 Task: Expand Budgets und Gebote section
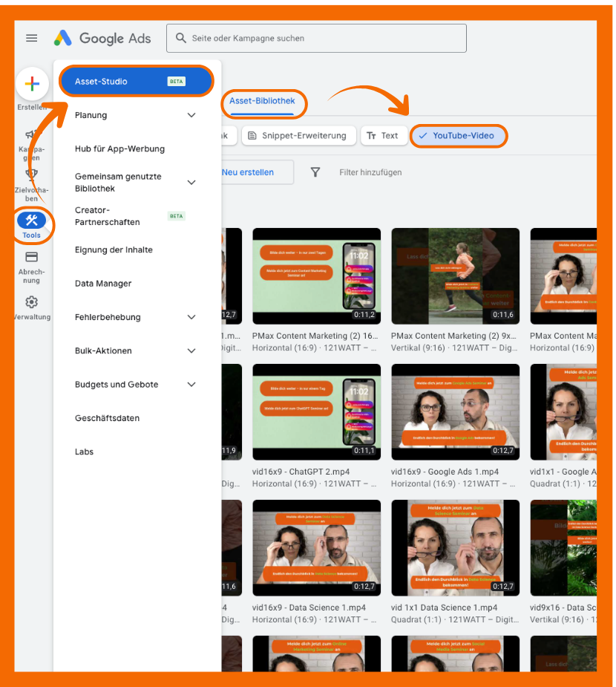point(191,385)
